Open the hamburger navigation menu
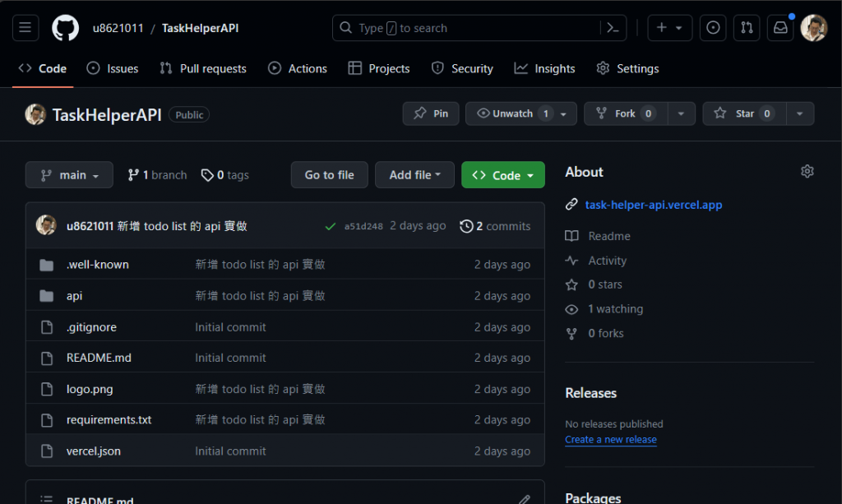The height and width of the screenshot is (504, 842). [25, 28]
